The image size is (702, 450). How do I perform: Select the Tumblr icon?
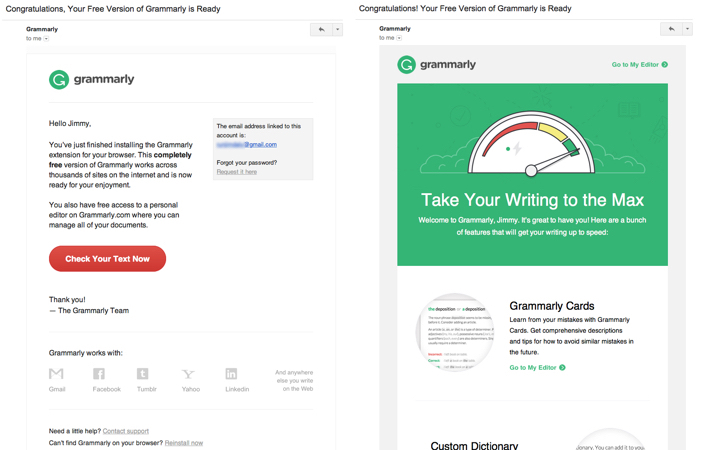(143, 375)
